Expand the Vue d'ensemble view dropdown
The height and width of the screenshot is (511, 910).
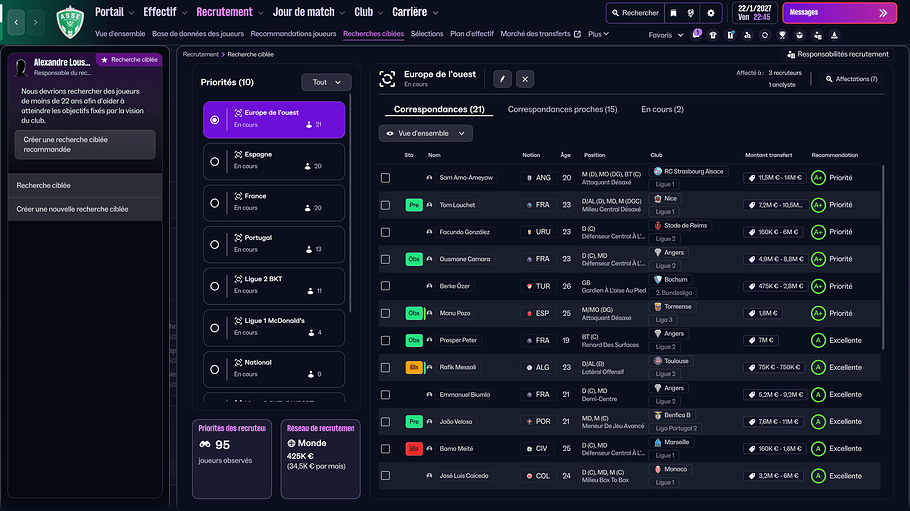click(x=426, y=133)
